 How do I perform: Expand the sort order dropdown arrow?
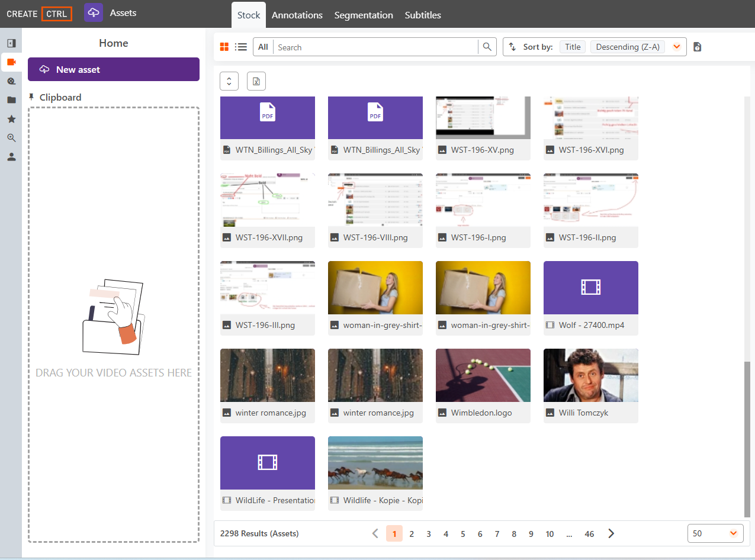[x=676, y=47]
